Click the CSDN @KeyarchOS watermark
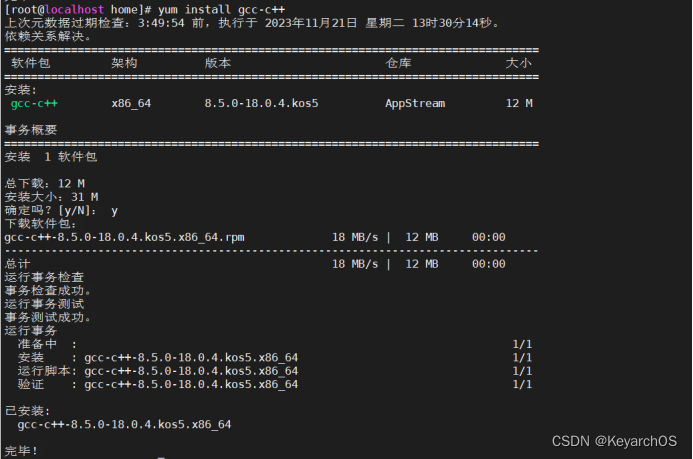The height and width of the screenshot is (459, 693). coord(614,441)
